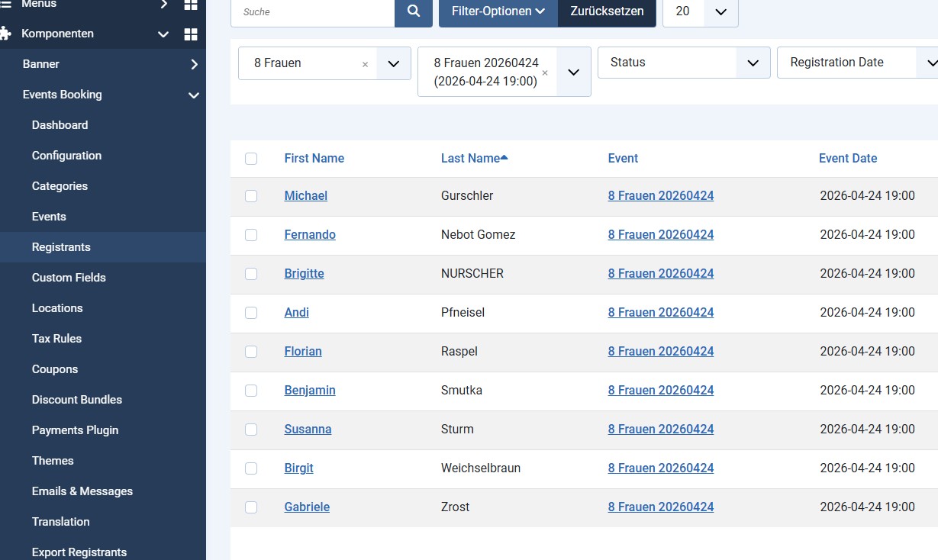Screen dimensions: 938x560
Task: Click the magnifying glass search button
Action: [414, 11]
